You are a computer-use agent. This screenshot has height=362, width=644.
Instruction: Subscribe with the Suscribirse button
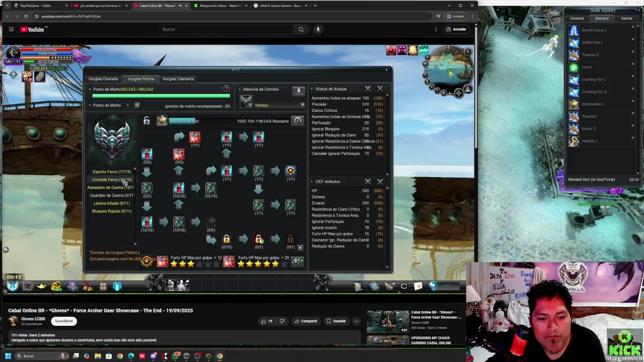pos(64,321)
